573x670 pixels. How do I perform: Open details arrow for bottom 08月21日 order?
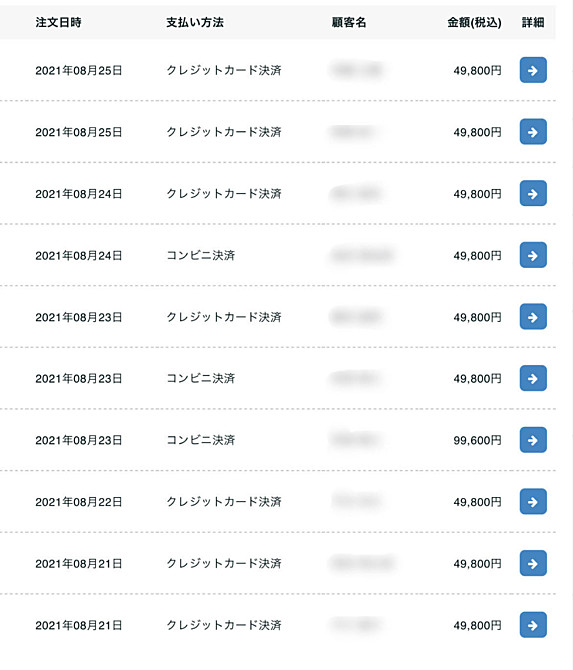pyautogui.click(x=533, y=625)
